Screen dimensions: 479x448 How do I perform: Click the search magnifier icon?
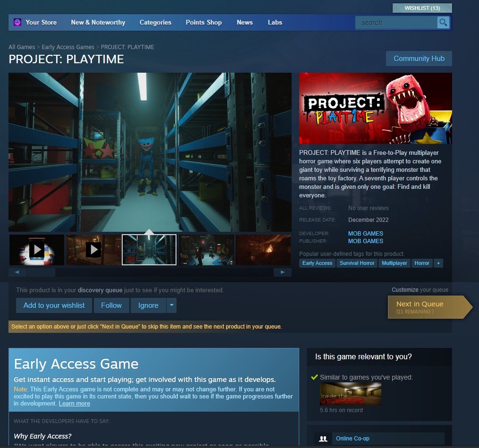443,22
